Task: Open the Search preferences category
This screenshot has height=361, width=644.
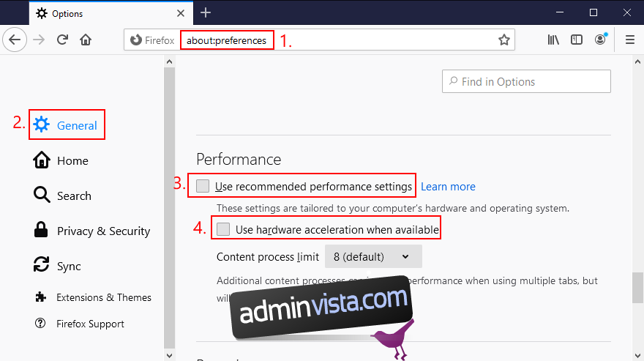Action: tap(62, 196)
